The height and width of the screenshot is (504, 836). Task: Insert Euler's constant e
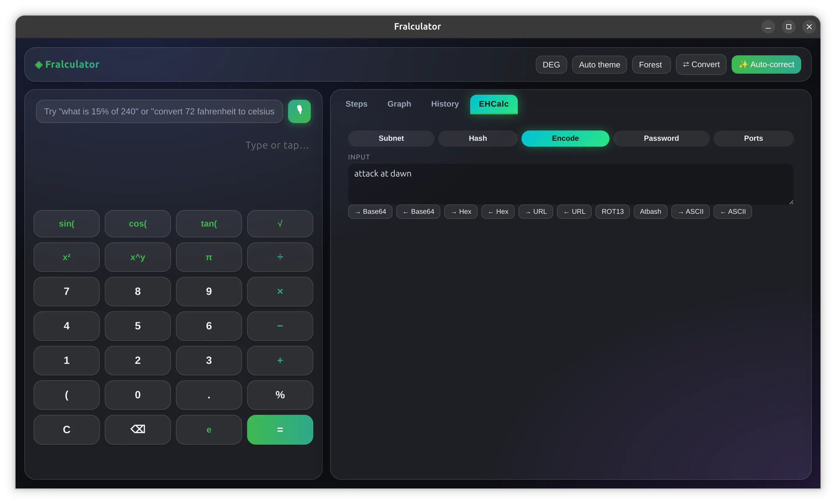point(209,429)
